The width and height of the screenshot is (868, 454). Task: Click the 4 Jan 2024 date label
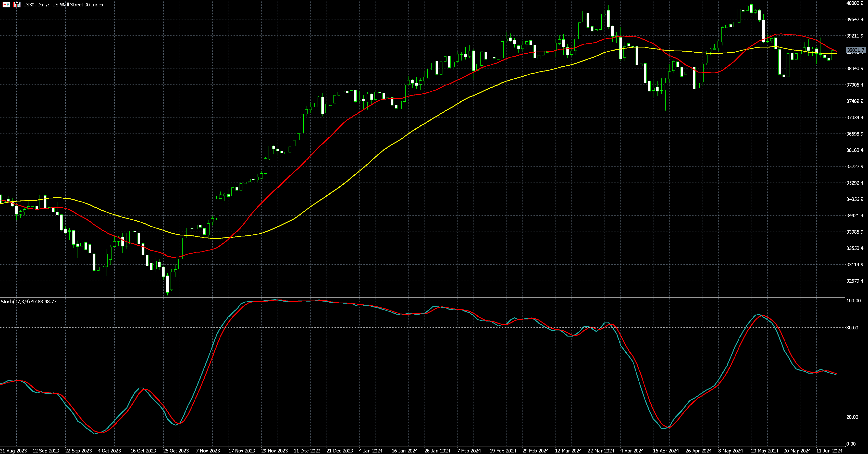coord(371,451)
